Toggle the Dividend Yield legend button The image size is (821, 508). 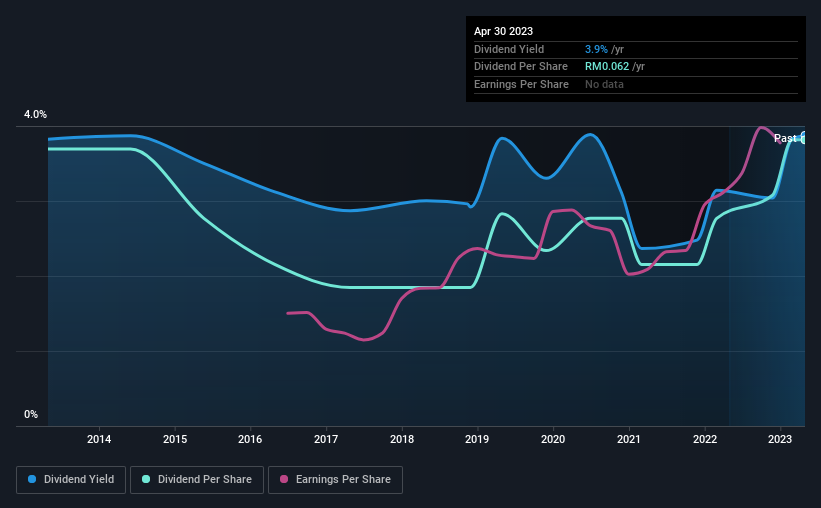pyautogui.click(x=71, y=480)
